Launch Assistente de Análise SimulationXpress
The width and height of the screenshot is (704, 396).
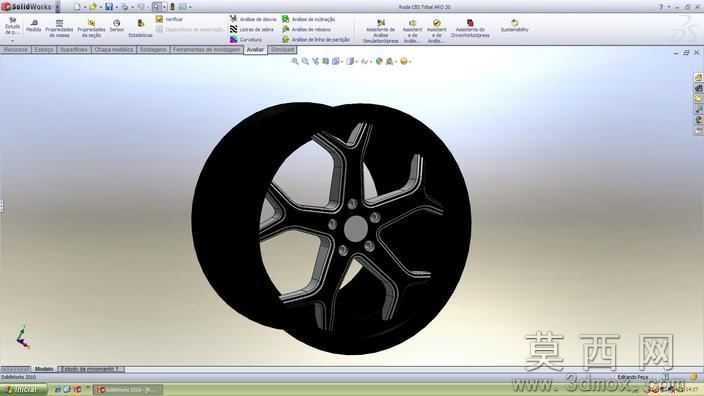381,31
